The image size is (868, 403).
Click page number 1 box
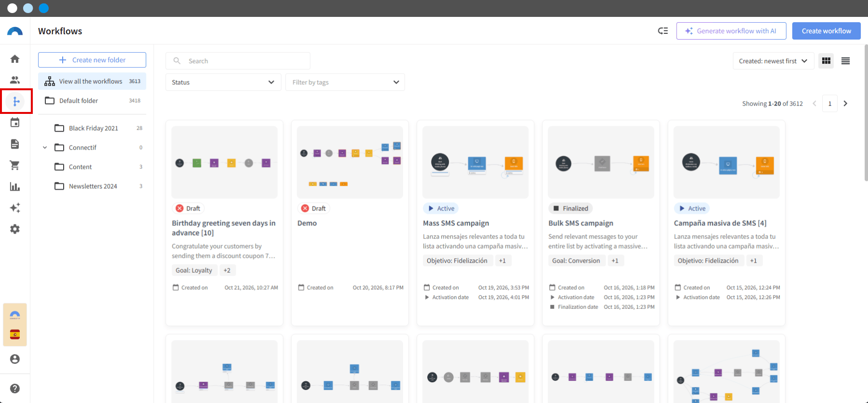click(x=830, y=104)
